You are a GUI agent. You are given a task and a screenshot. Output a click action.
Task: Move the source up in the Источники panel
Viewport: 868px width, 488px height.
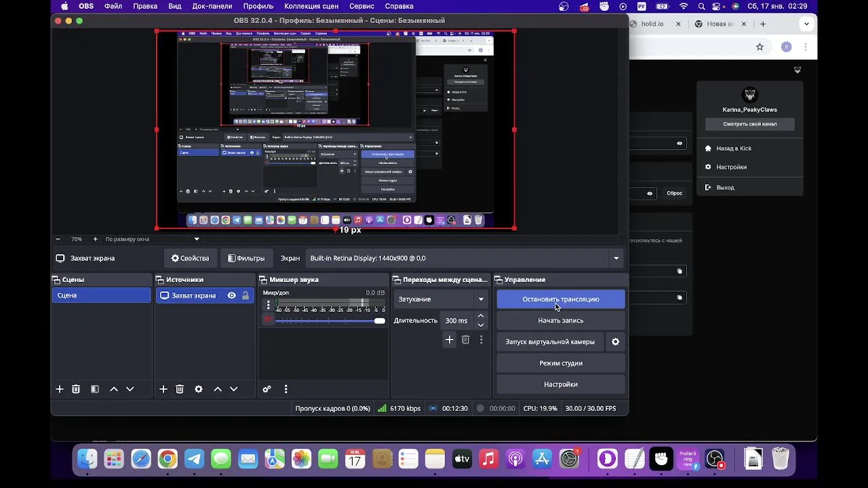(218, 389)
